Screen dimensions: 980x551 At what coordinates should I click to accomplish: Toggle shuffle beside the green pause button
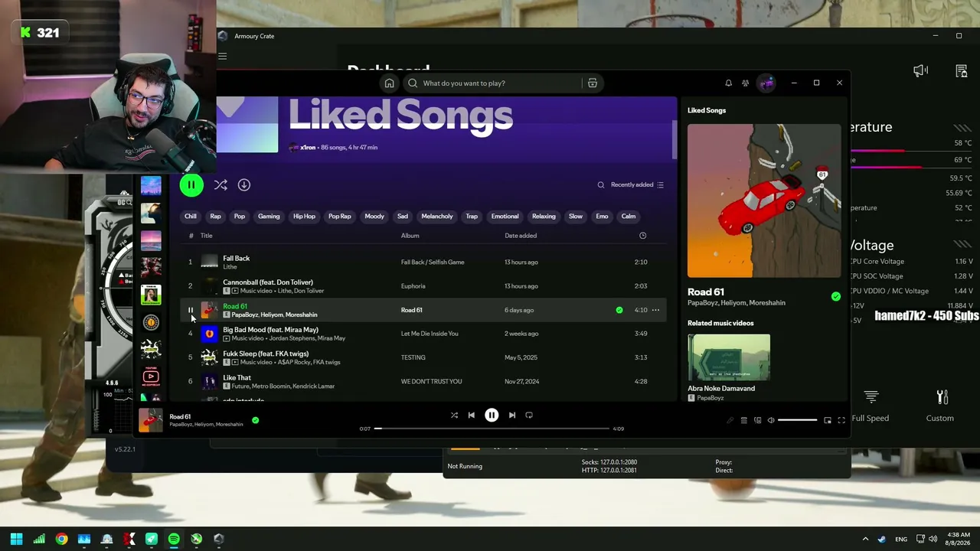220,184
